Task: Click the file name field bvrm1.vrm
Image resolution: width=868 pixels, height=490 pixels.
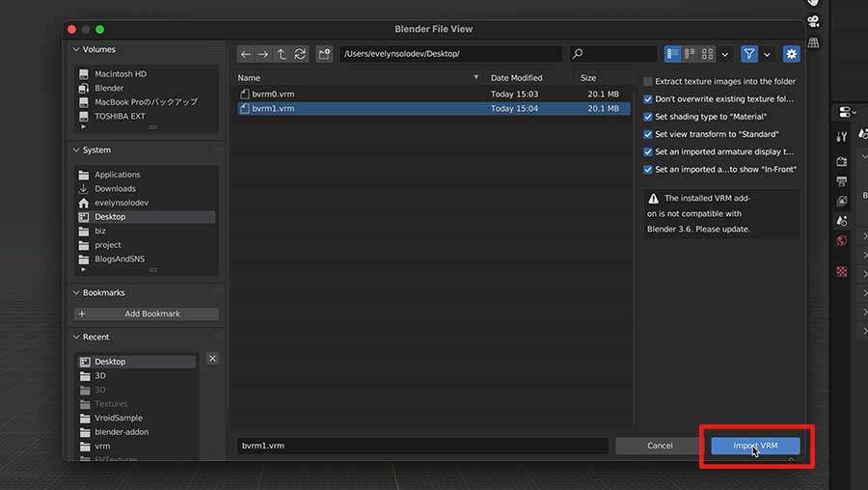Action: [x=422, y=446]
